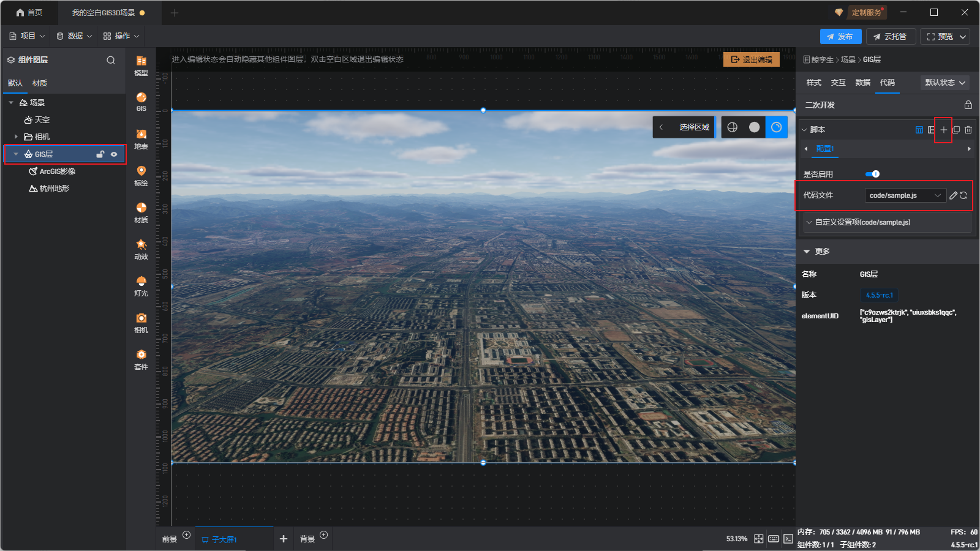
Task: Open the code/sample.js file dropdown
Action: pyautogui.click(x=904, y=195)
